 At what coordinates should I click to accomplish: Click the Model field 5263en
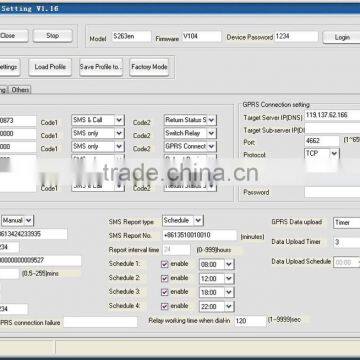[131, 37]
